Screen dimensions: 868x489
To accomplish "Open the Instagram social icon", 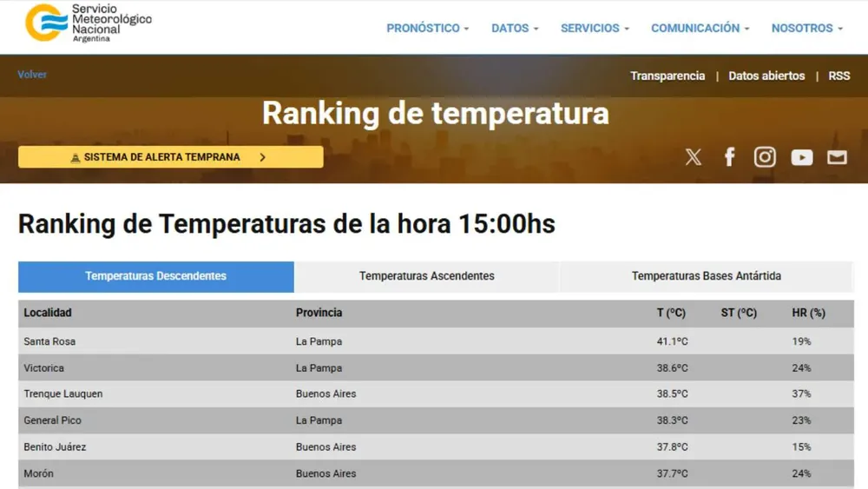I will point(765,157).
